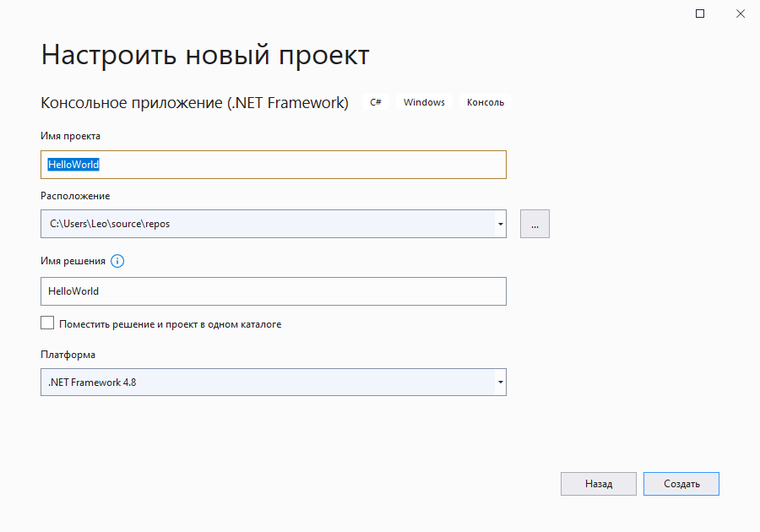Click the Платформа label
Viewport: 760px width, 532px height.
point(68,355)
